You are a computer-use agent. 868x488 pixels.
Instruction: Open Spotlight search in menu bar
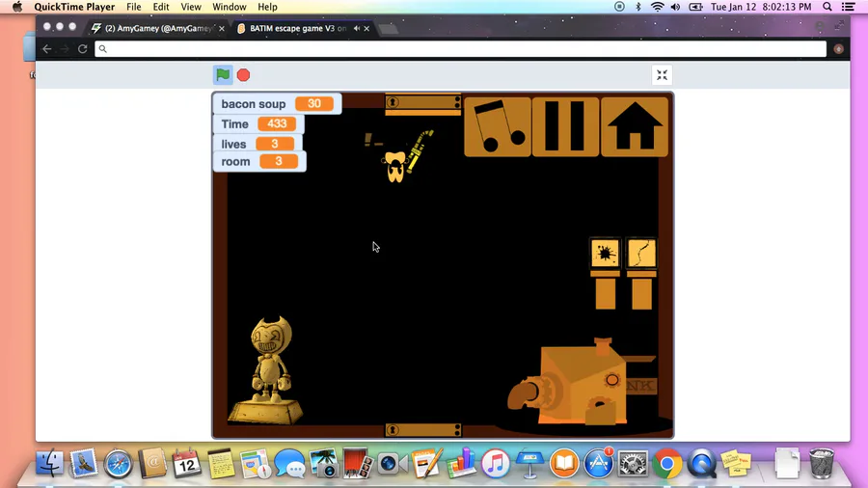[827, 7]
